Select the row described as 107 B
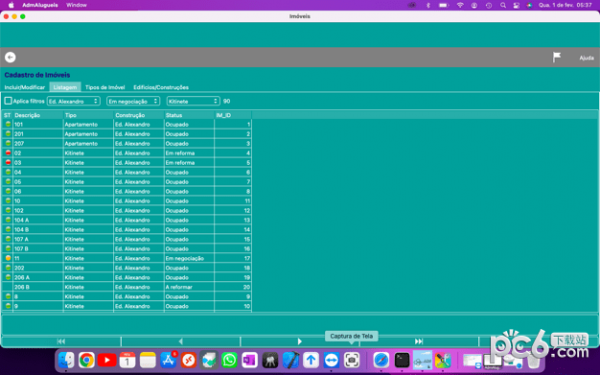This screenshot has height=375, width=600. [x=127, y=249]
